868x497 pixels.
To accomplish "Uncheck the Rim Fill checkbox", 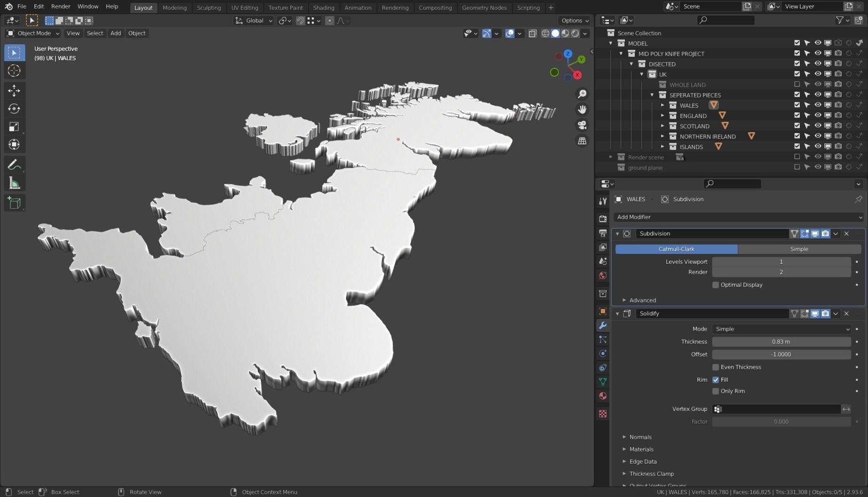I will pyautogui.click(x=716, y=380).
